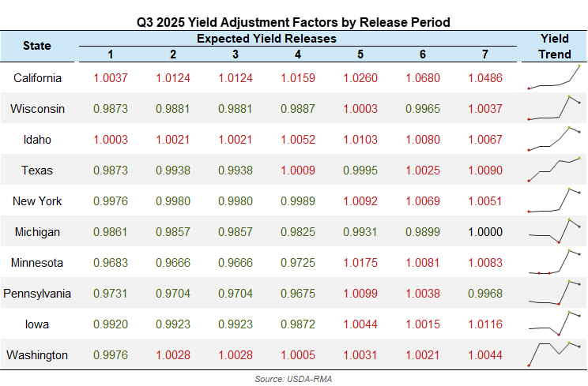The width and height of the screenshot is (588, 386).
Task: Select the Iowa row label
Action: pos(37,324)
